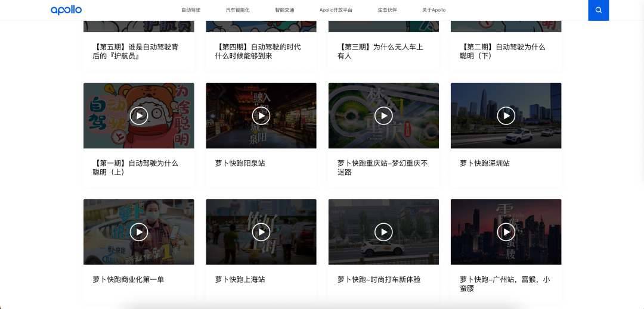
Task: Play the 萝卜快跑深圳站 video
Action: 506,116
